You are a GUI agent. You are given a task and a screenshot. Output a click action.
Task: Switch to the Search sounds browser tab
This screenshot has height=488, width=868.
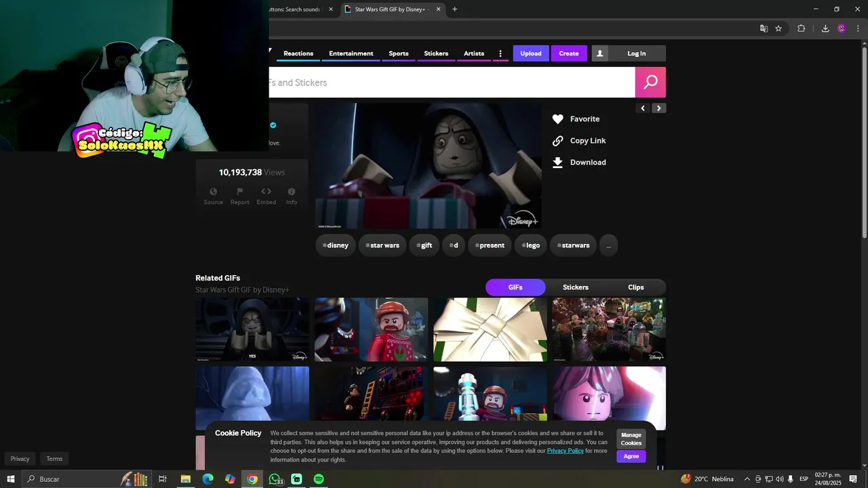click(x=294, y=9)
